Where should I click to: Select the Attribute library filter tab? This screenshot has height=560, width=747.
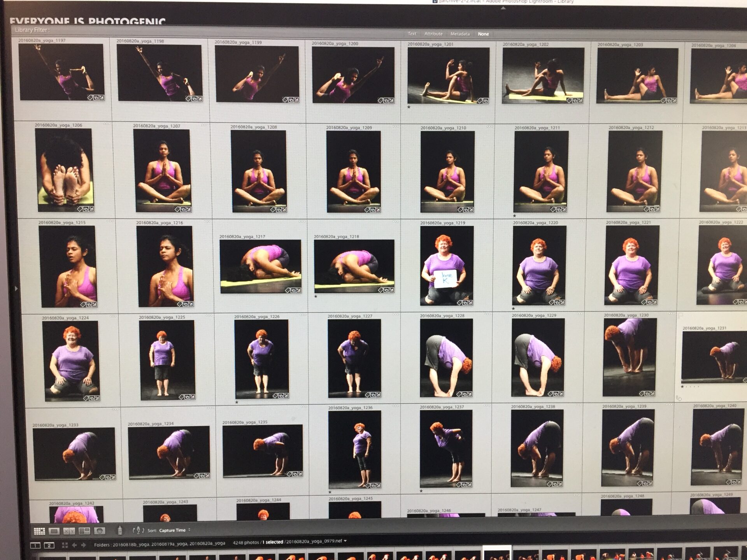(x=433, y=34)
